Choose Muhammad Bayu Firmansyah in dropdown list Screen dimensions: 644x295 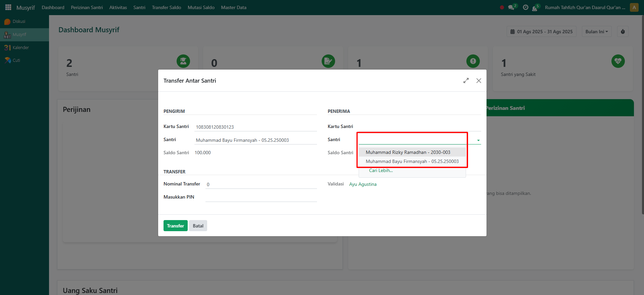click(x=412, y=161)
